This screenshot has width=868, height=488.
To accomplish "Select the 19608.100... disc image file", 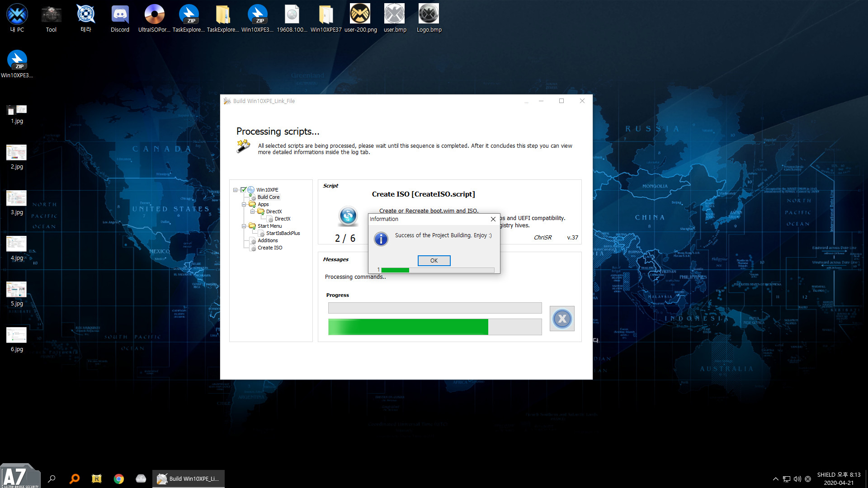I will pyautogui.click(x=292, y=18).
